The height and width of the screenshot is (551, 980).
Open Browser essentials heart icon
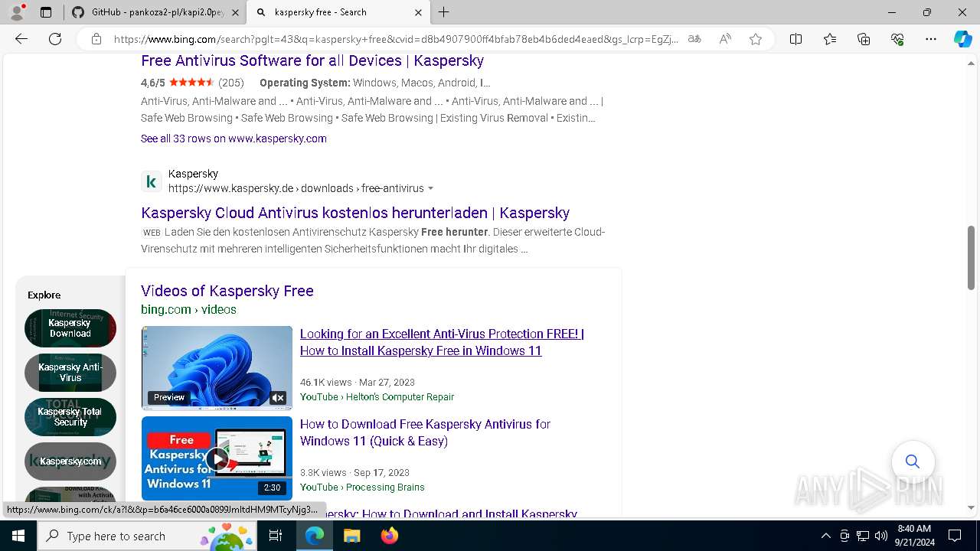pyautogui.click(x=897, y=39)
